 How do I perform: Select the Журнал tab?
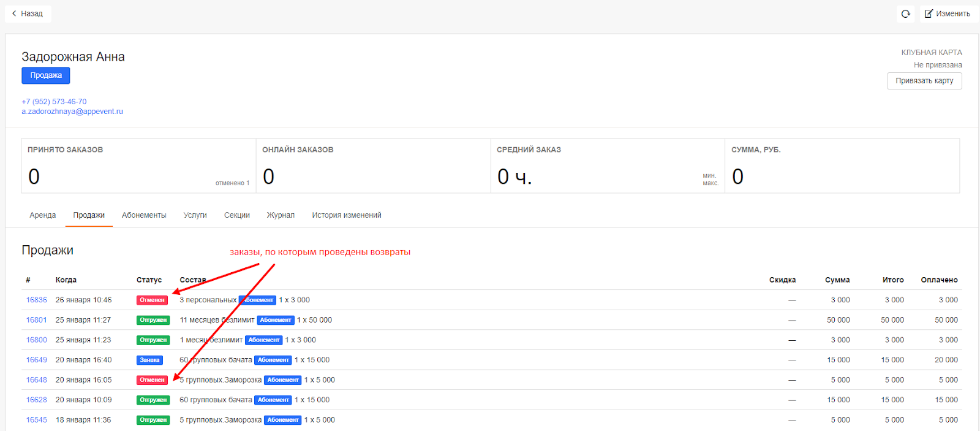point(281,215)
